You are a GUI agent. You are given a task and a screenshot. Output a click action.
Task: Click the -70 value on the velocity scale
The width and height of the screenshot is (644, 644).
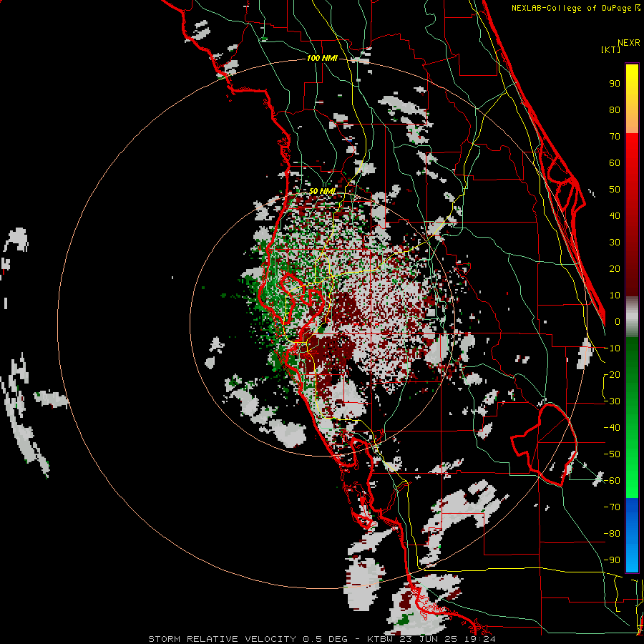pos(612,507)
